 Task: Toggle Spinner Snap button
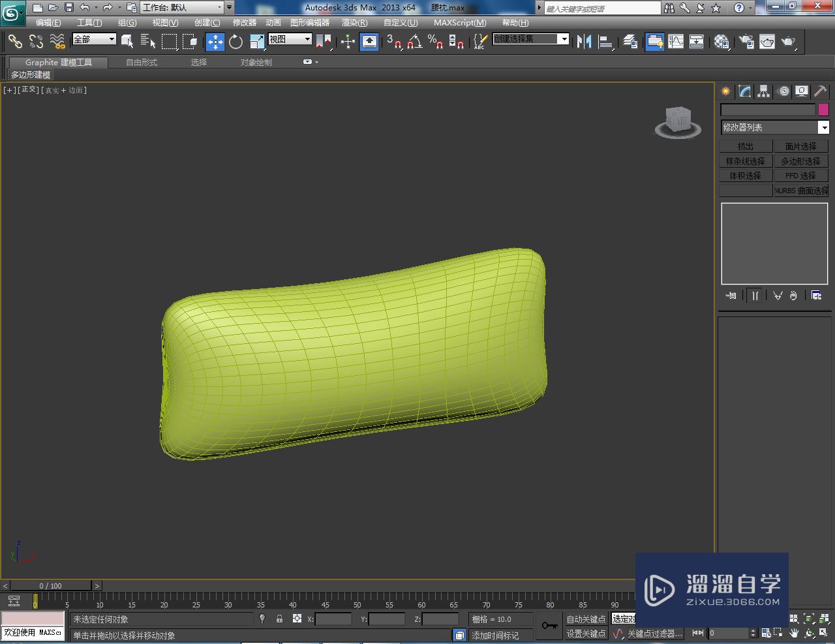457,42
